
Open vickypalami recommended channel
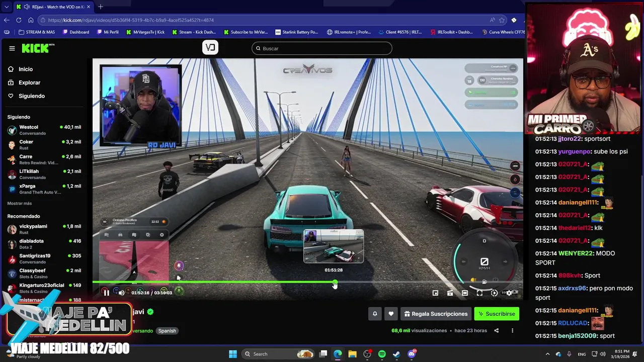[44, 229]
